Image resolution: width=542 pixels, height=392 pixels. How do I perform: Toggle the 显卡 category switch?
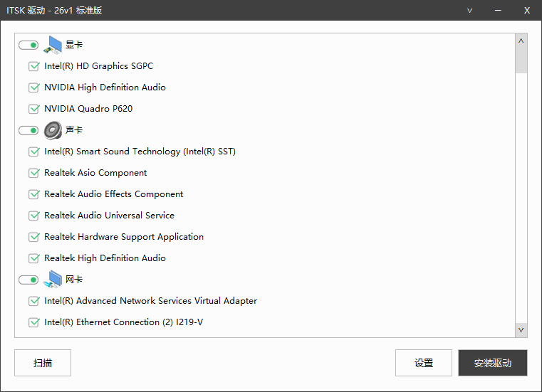(28, 45)
